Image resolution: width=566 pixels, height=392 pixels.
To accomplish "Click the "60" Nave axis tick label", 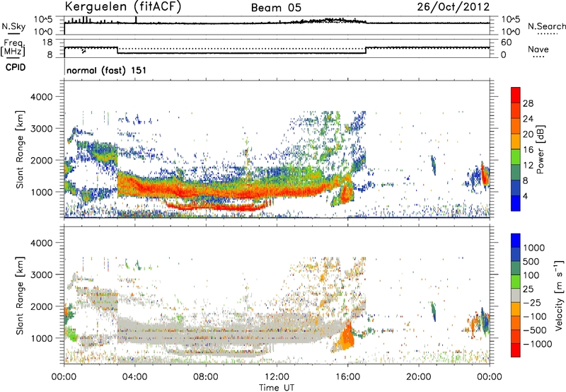I will (x=506, y=42).
